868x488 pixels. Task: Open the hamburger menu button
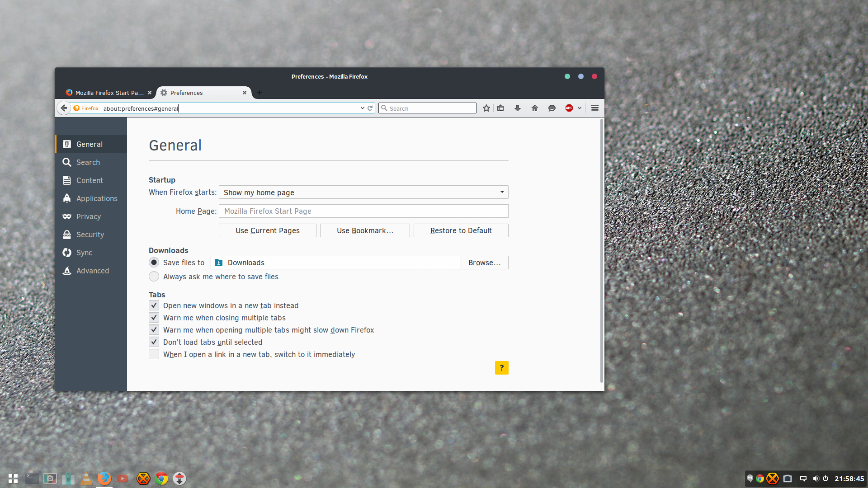point(595,108)
